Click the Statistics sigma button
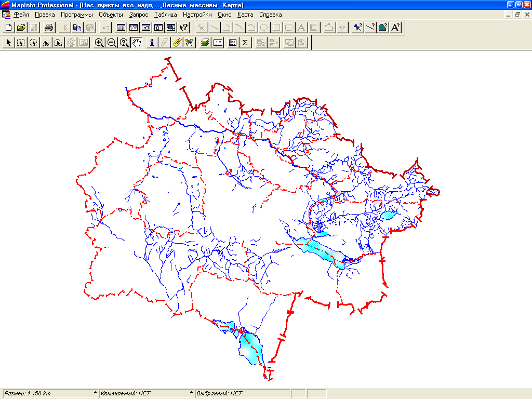Image resolution: width=532 pixels, height=399 pixels. (245, 43)
